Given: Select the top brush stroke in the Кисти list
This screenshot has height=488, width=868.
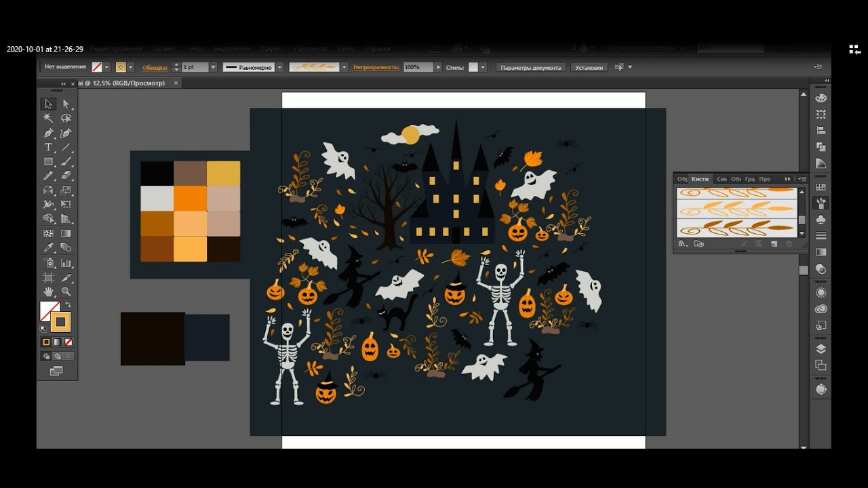Looking at the screenshot, I should (736, 192).
